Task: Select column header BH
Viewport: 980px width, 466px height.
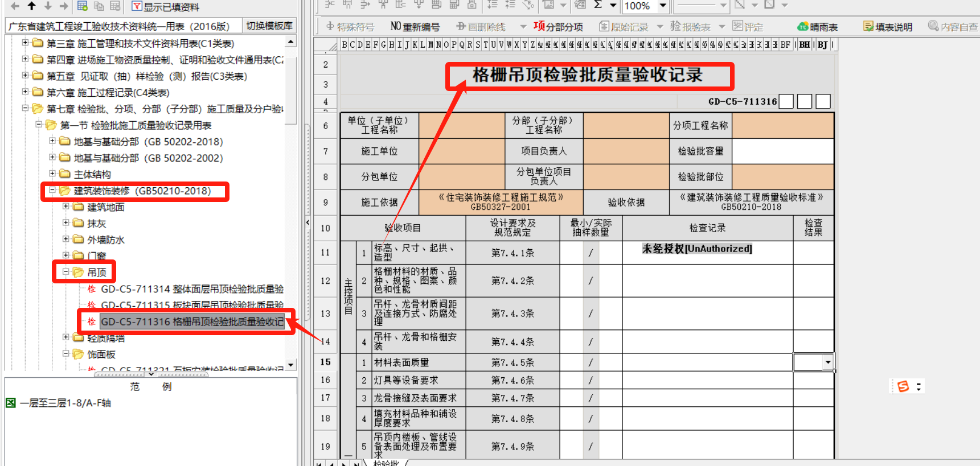Action: tap(804, 44)
